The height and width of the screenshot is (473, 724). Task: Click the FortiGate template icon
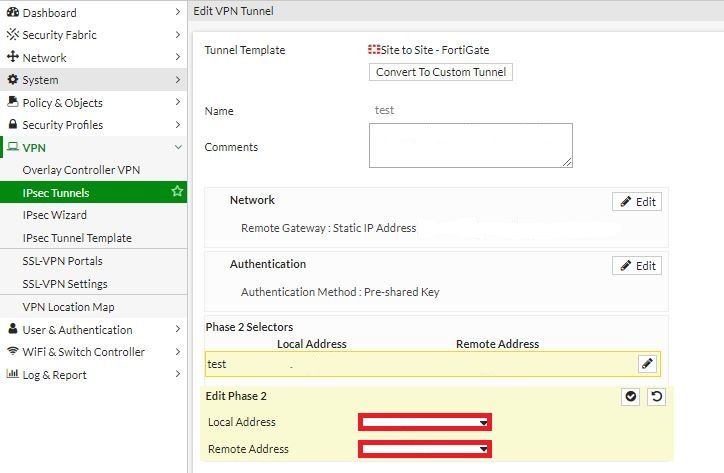(x=374, y=49)
